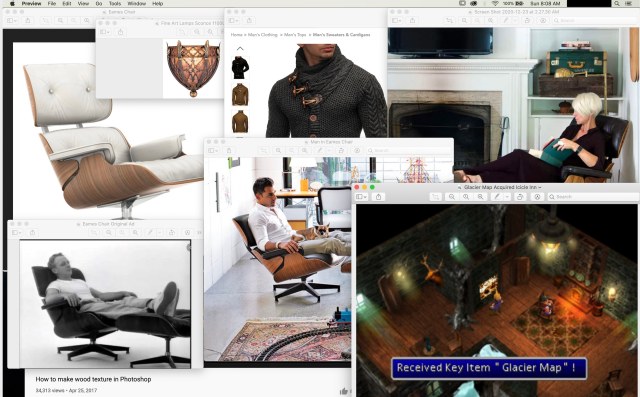The height and width of the screenshot is (397, 640).
Task: Rotate image in Eames Chair Original Ad window
Action: [x=172, y=233]
